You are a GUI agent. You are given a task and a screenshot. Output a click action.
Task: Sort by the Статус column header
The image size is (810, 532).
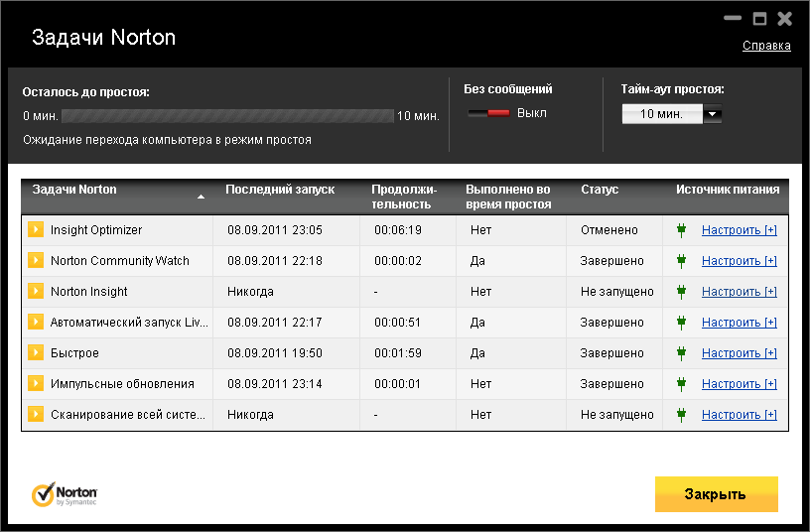point(600,190)
